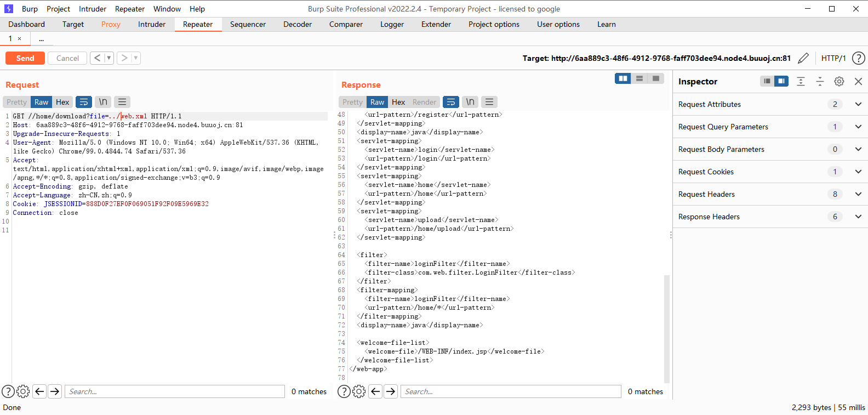Screen dimensions: 868x415
Task: Open request editor hamburger menu
Action: point(122,102)
